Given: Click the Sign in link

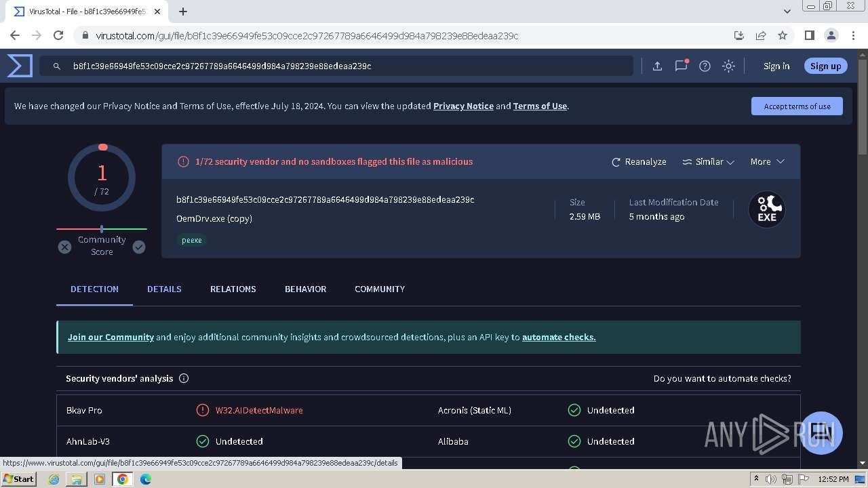Looking at the screenshot, I should coord(776,66).
